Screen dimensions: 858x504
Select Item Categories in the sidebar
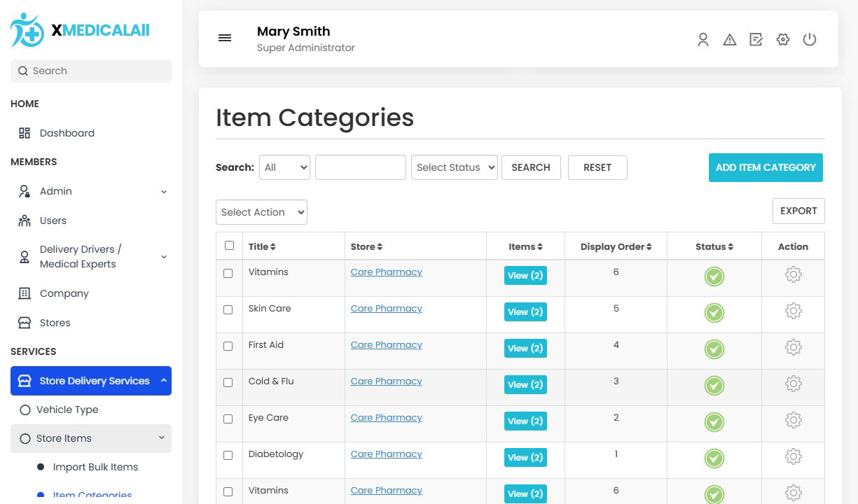tap(92, 495)
